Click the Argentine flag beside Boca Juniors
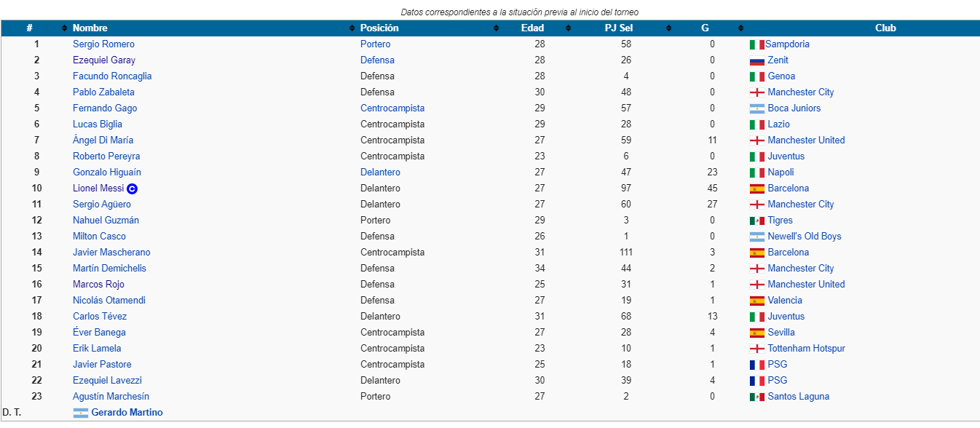Viewport: 980px width, 428px height. pos(756,108)
